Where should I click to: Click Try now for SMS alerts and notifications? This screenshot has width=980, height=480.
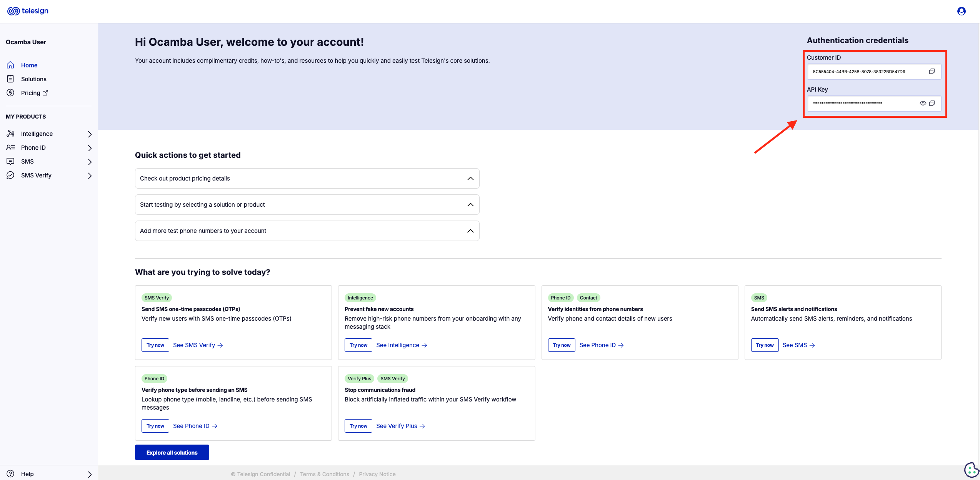pos(765,345)
